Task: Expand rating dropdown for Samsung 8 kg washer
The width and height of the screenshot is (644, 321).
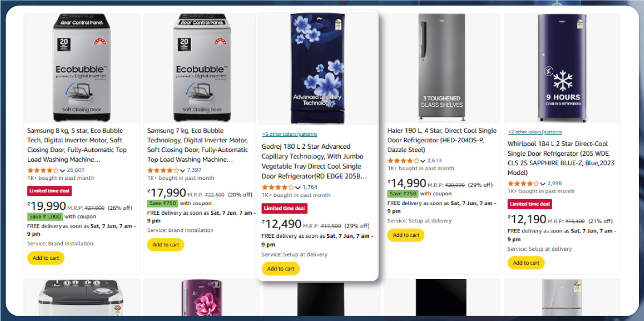Action: [x=63, y=171]
